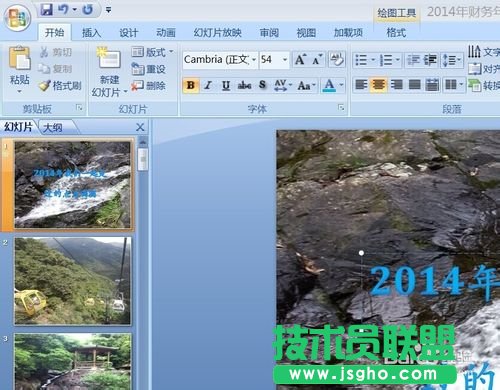Click the Clear Formatting icon

(336, 60)
